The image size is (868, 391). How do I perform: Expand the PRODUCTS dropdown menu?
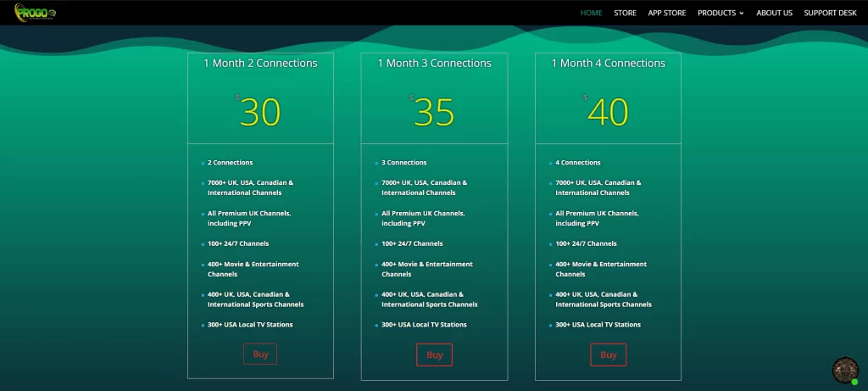point(721,13)
